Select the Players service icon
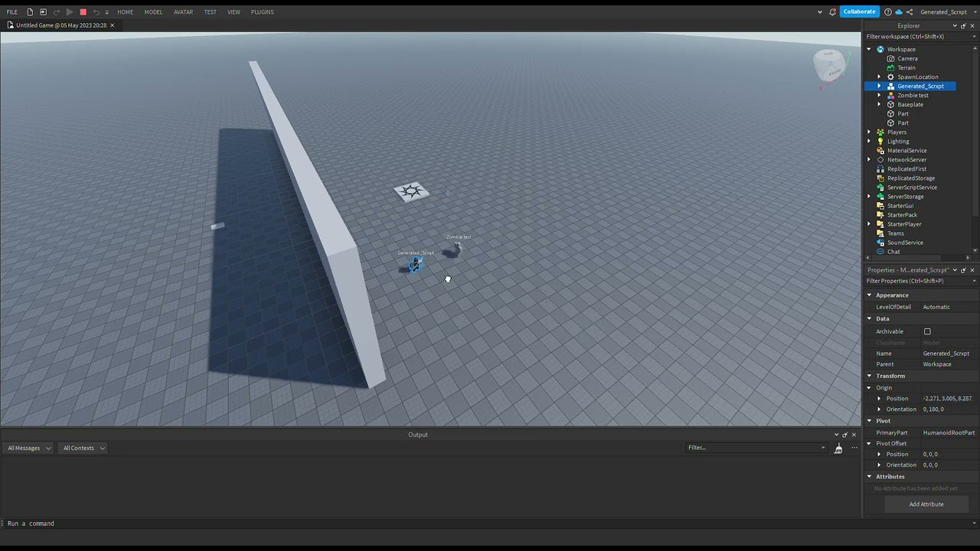This screenshot has width=980, height=551. [x=880, y=132]
